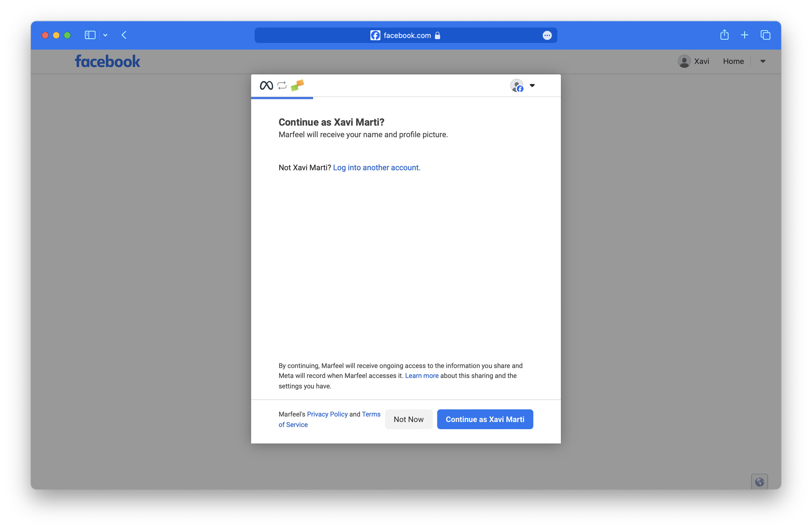Click the globe language icon at bottom right
812x530 pixels.
click(x=760, y=482)
